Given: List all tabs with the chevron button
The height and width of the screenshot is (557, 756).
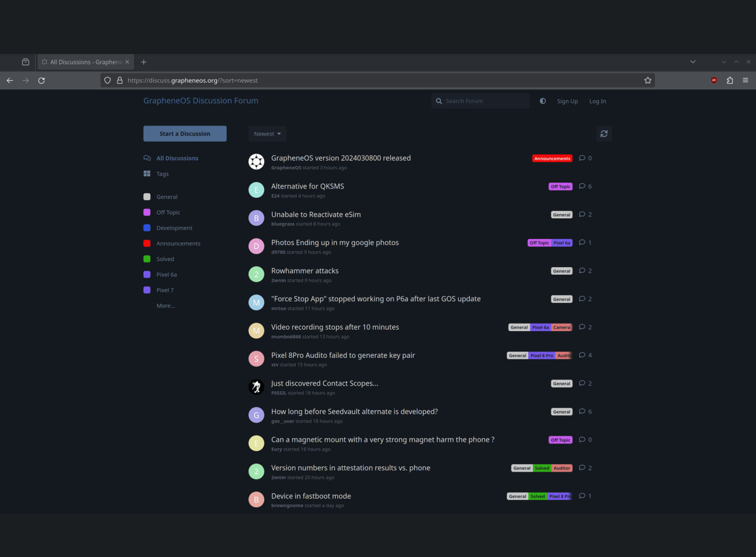Looking at the screenshot, I should pos(693,62).
